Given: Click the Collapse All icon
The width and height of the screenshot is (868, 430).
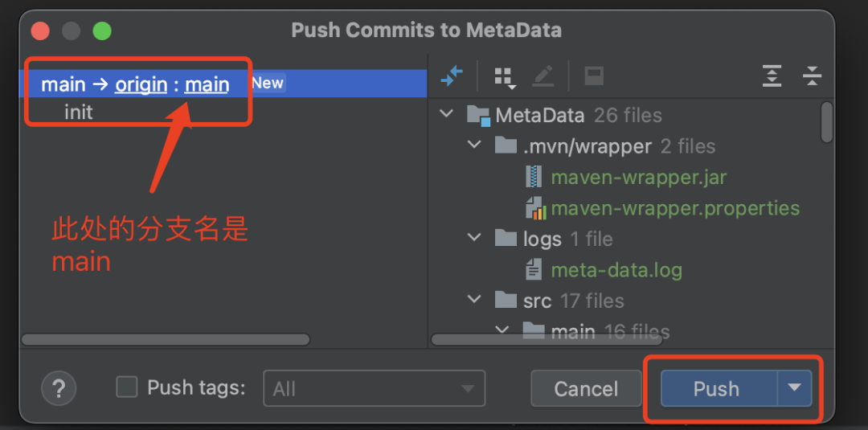Looking at the screenshot, I should (x=812, y=76).
